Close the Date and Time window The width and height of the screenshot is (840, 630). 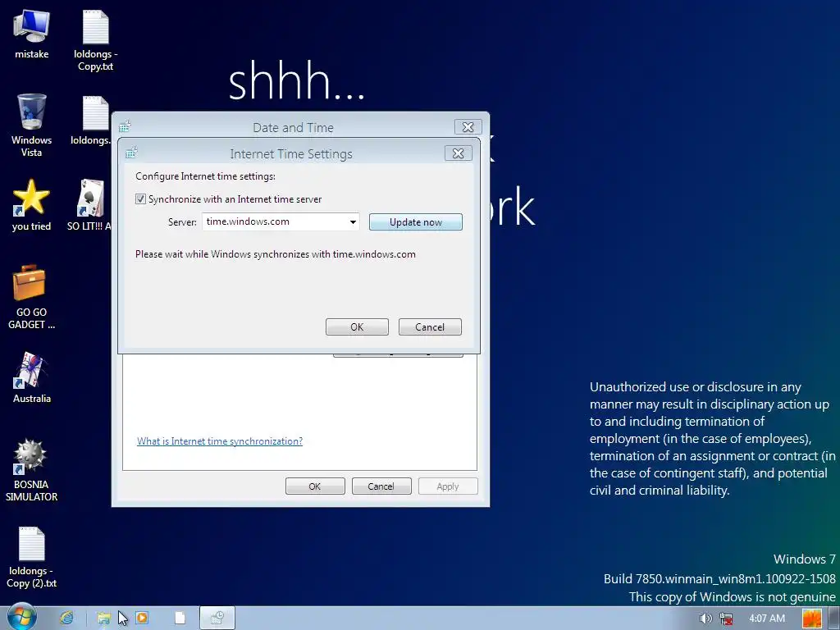[468, 127]
